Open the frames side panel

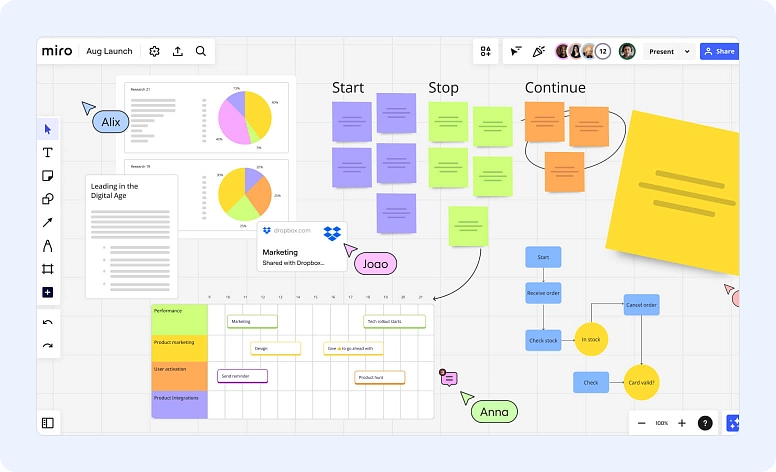(x=48, y=423)
